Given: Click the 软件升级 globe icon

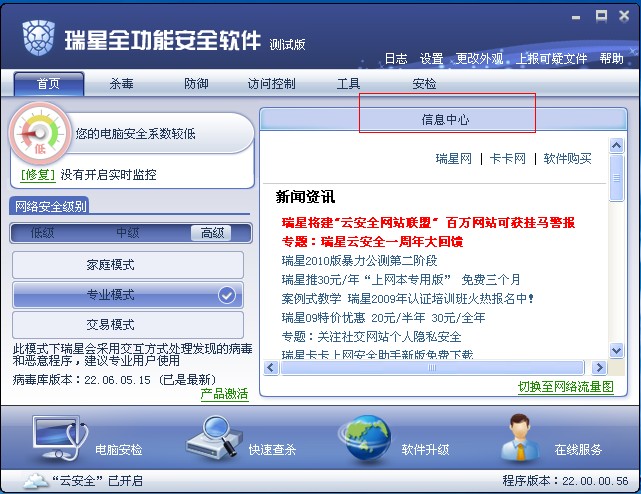Looking at the screenshot, I should point(365,438).
